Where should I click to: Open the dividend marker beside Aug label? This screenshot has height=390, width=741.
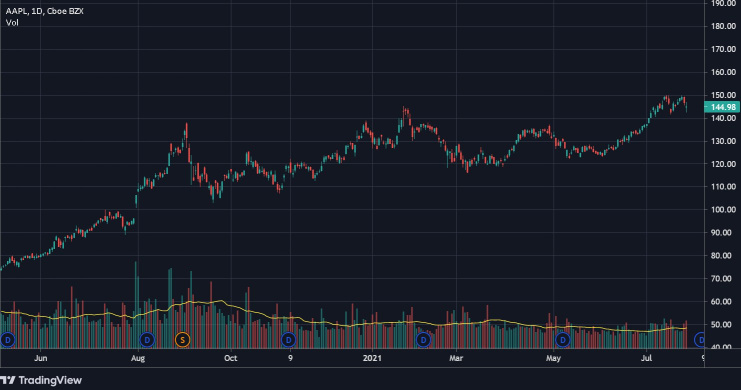tap(147, 339)
